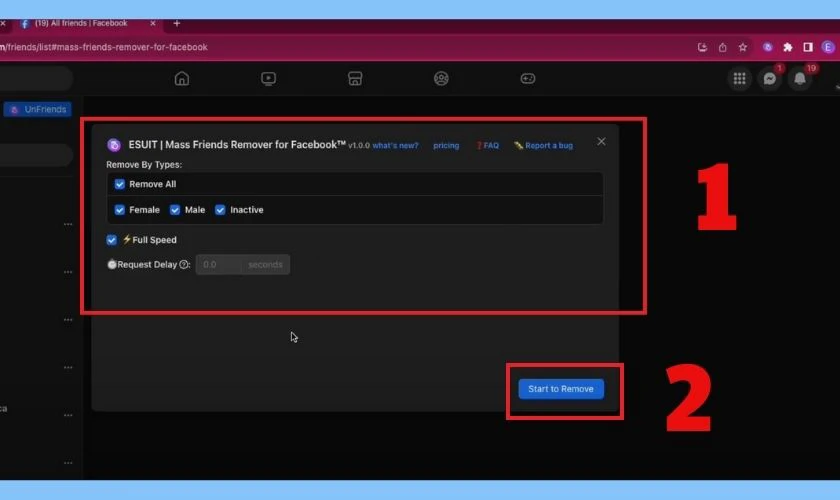This screenshot has height=500, width=840.
Task: Click the browser address bar URL
Action: point(104,47)
